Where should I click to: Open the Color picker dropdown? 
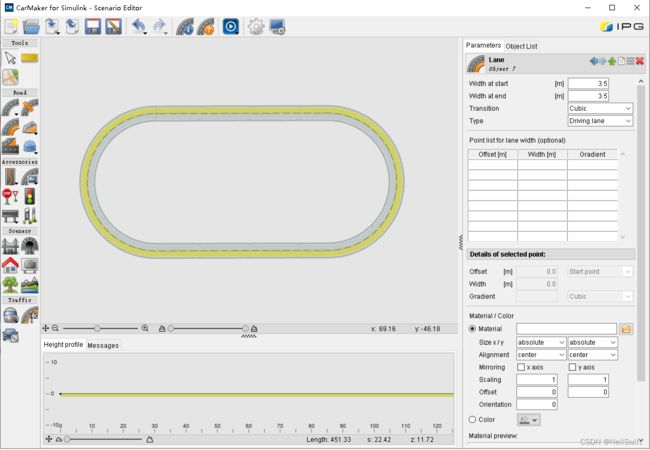tap(529, 420)
